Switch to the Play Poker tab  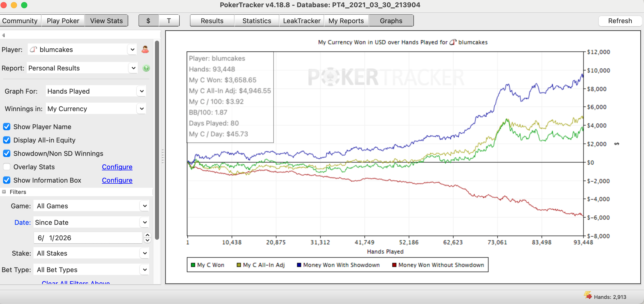coord(63,21)
